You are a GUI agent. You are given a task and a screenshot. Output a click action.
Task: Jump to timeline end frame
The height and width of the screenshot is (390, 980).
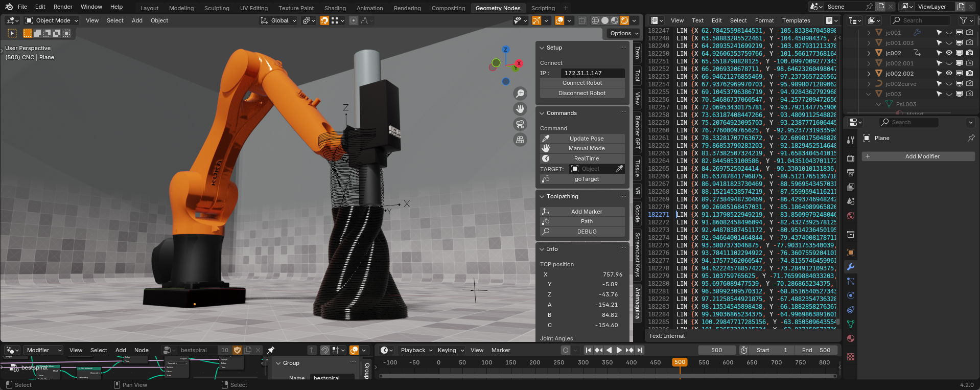[x=640, y=350]
